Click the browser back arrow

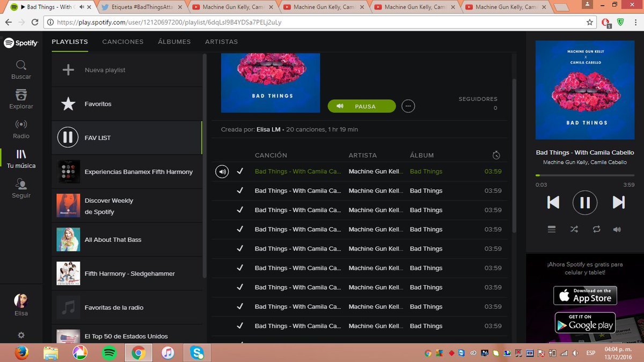[x=9, y=23]
